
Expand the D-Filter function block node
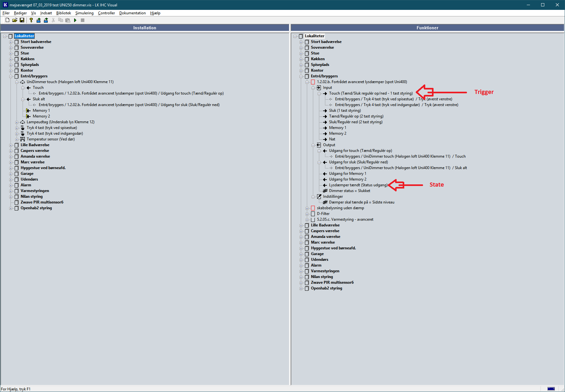point(307,214)
